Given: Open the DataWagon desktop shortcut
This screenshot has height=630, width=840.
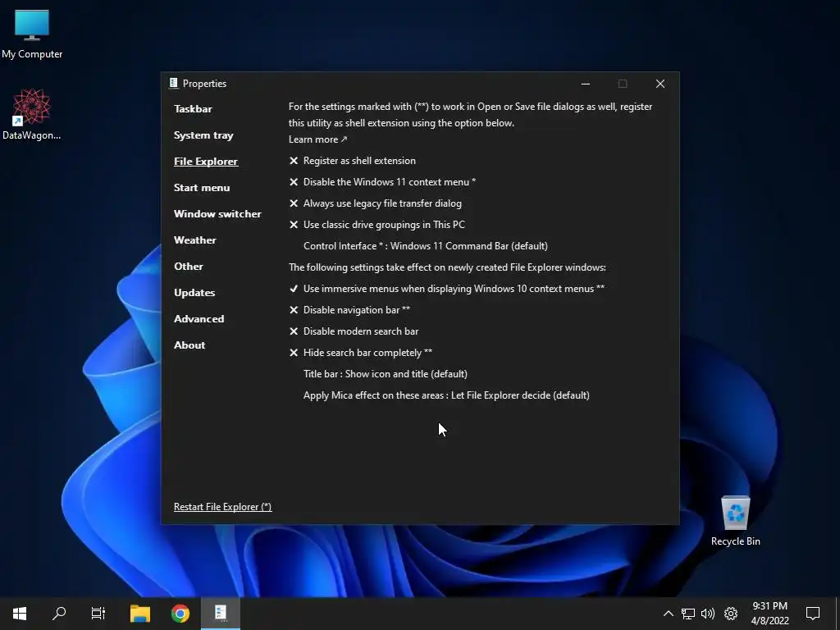Looking at the screenshot, I should click(32, 115).
